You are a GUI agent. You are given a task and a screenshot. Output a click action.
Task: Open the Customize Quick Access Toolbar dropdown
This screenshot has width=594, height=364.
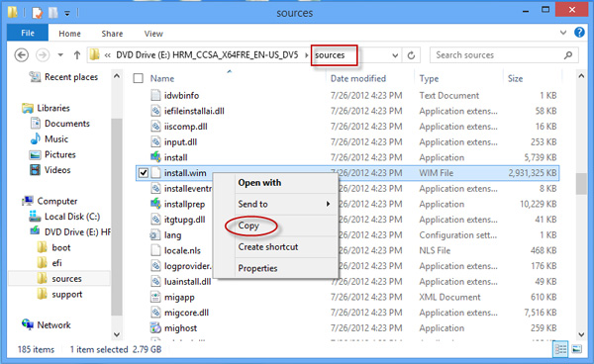67,13
